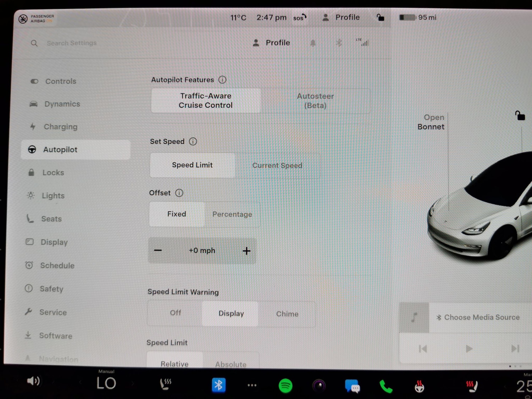Tap the notifications bell in the header
Screen dimensions: 532x399
(x=313, y=43)
